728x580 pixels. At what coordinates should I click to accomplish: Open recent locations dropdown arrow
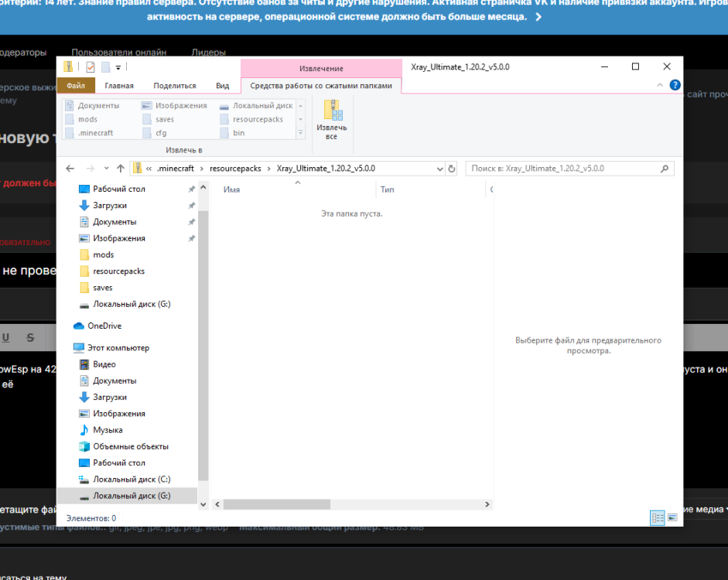[x=106, y=169]
